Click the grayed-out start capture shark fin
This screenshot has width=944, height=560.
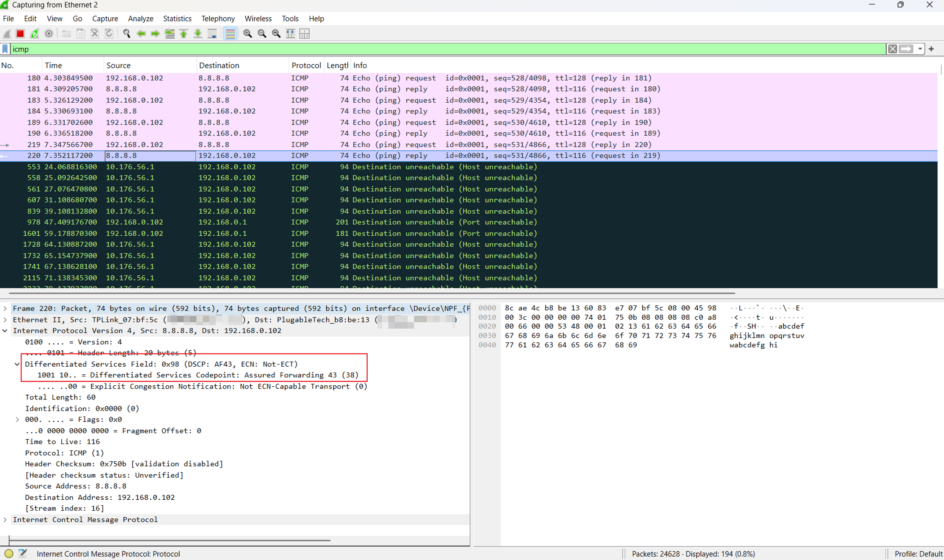pos(6,33)
